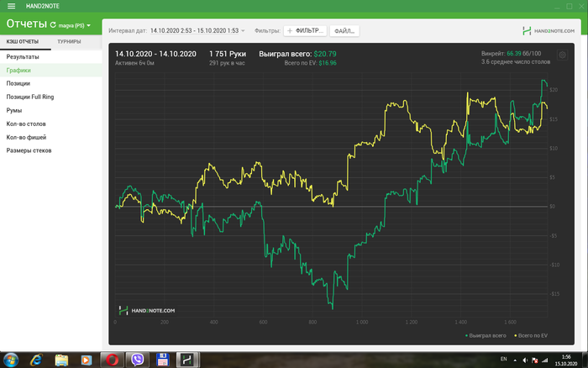Open the Результаты report
Screen dimensions: 588x368
pyautogui.click(x=51, y=57)
